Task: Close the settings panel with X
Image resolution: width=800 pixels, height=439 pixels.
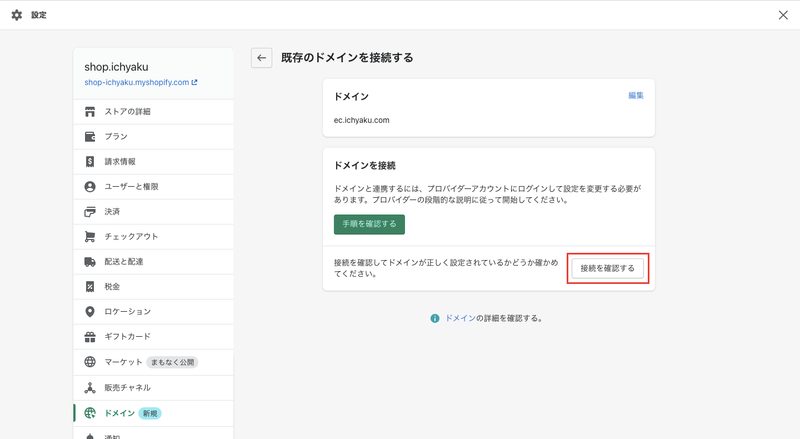Action: click(783, 15)
